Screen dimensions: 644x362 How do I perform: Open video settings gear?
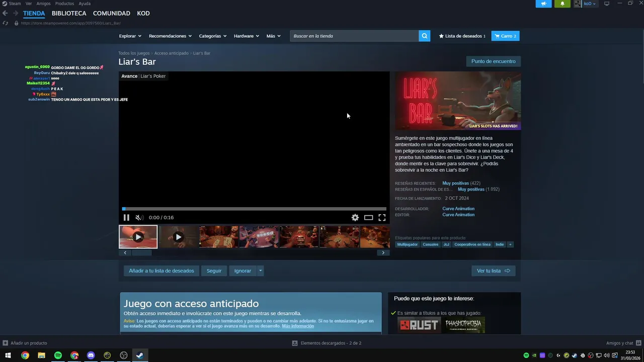point(355,218)
